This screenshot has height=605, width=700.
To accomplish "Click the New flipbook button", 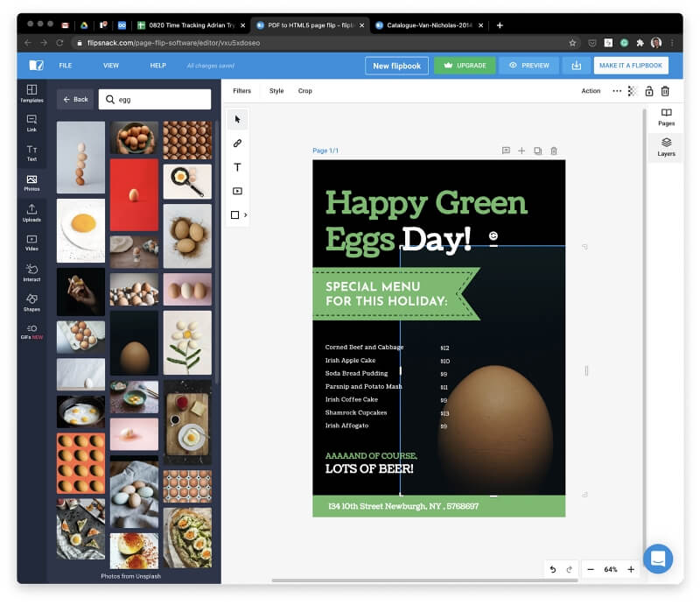I will [397, 66].
